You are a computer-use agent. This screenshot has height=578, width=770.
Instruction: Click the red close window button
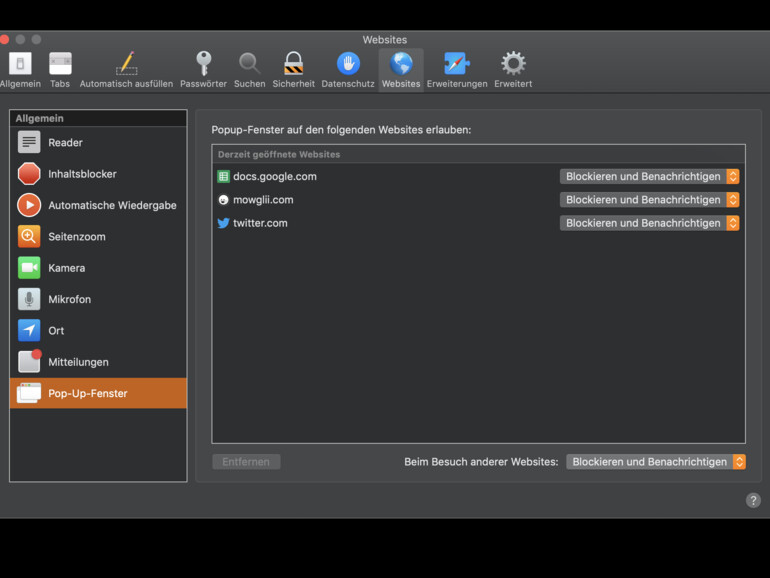4,39
